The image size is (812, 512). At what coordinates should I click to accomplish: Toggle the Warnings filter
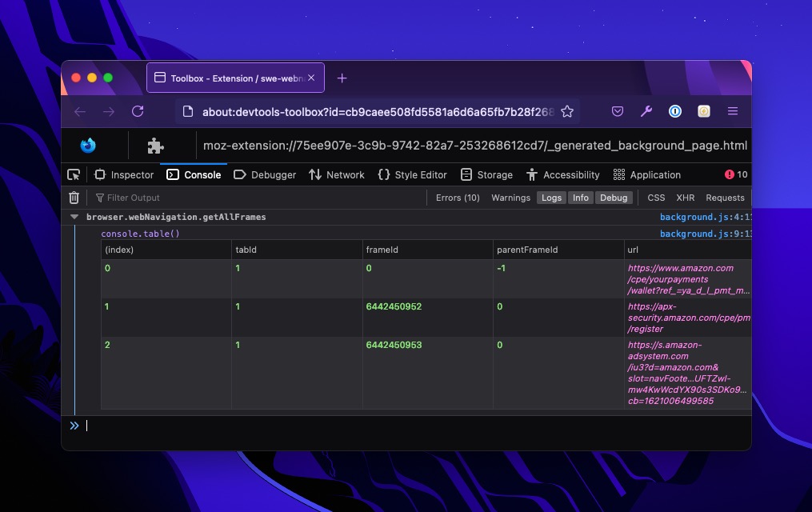pyautogui.click(x=510, y=198)
